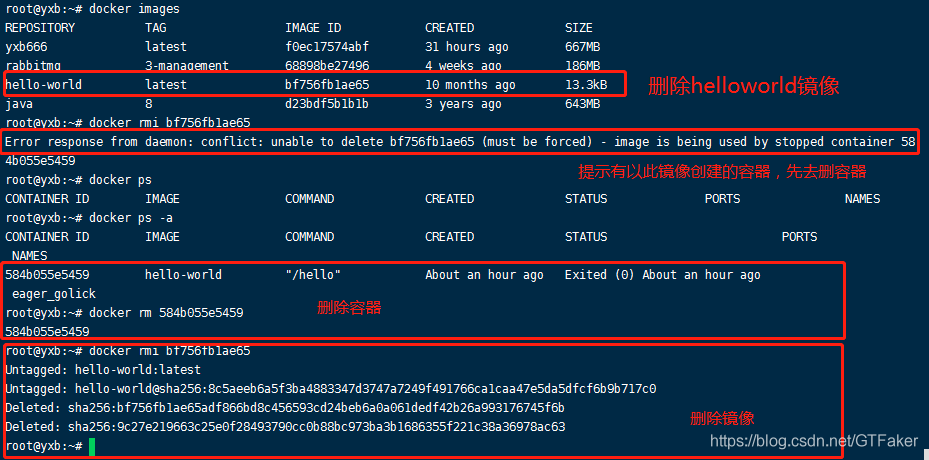929x460 pixels.
Task: Click the NAMES header above eager_golick
Action: coord(30,255)
